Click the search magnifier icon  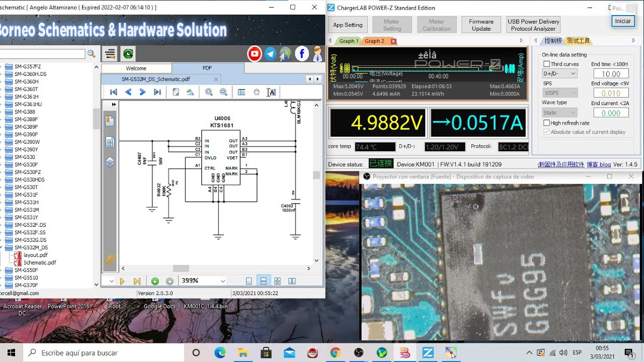tap(91, 54)
